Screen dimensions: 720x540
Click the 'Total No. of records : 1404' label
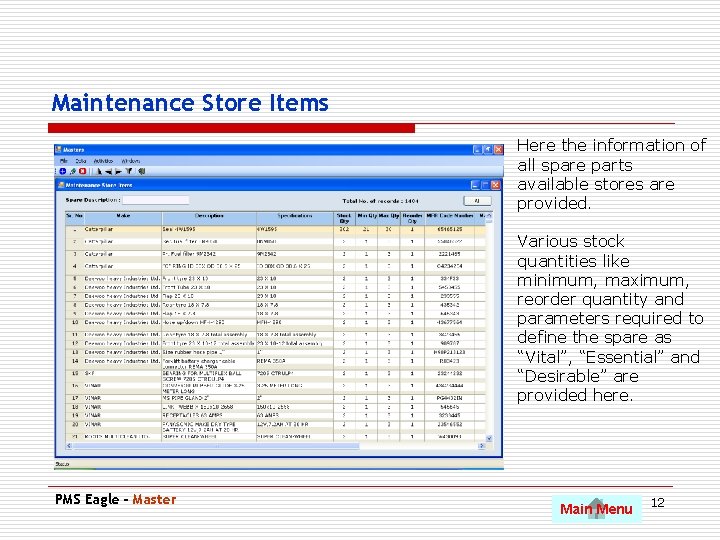380,201
